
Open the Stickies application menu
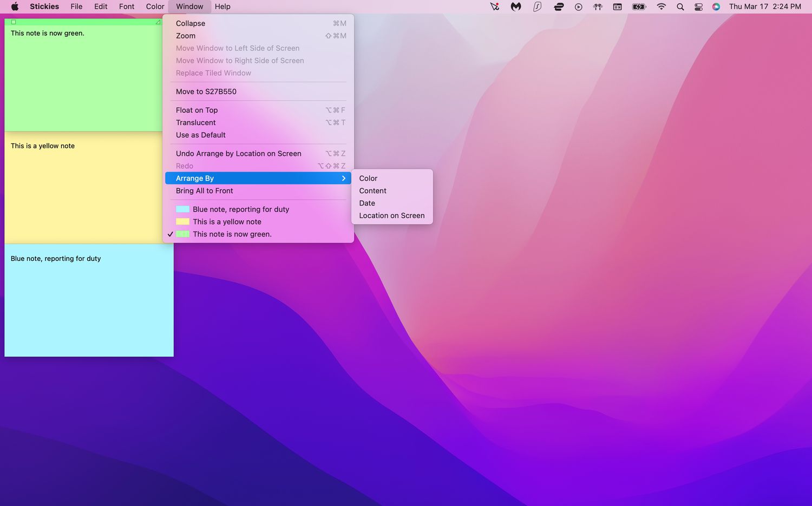click(x=44, y=6)
